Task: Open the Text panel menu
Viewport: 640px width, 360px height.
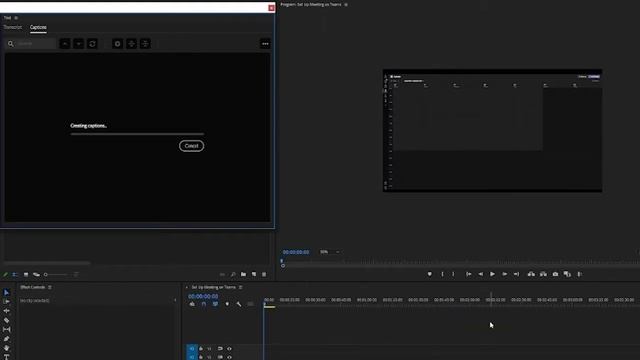Action: point(16,18)
